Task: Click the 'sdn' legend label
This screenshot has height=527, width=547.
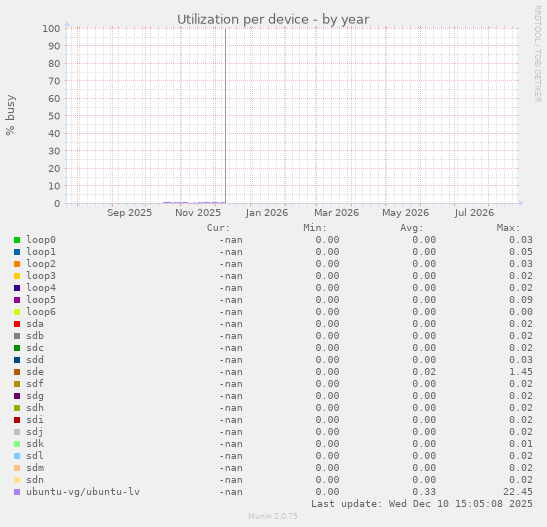Action: 35,480
